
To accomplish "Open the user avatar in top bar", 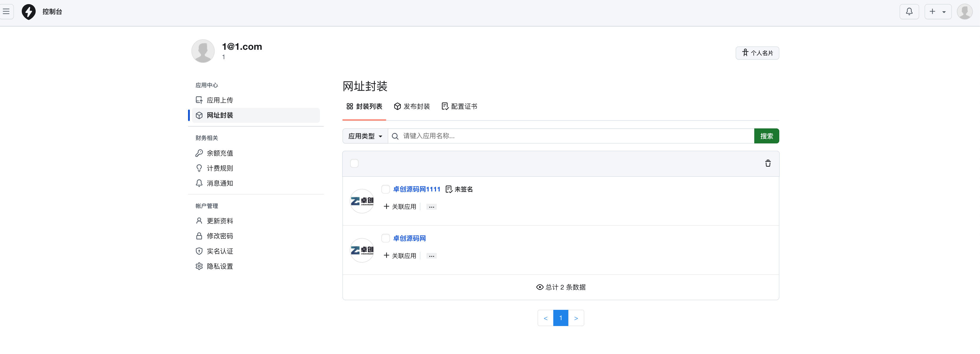I will (964, 11).
